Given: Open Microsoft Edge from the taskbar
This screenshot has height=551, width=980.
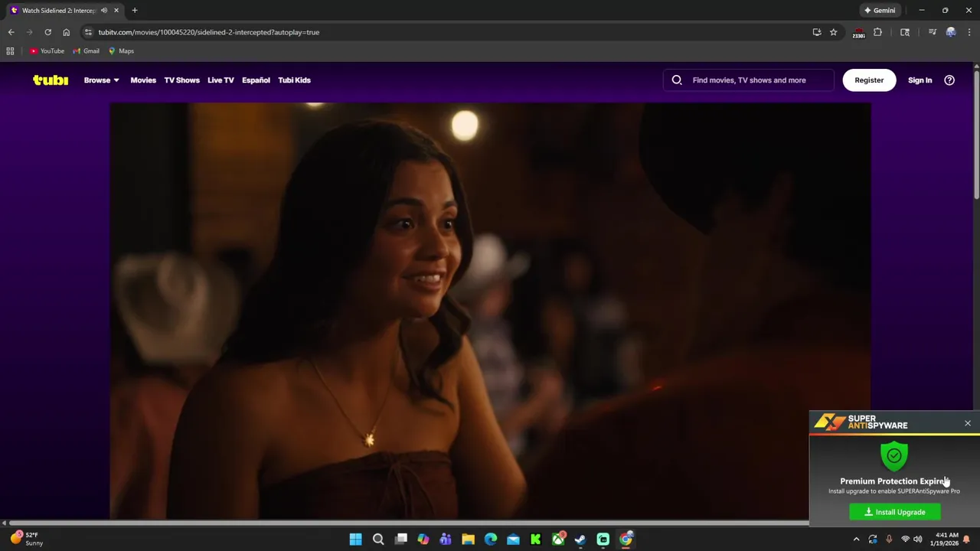Looking at the screenshot, I should (491, 540).
